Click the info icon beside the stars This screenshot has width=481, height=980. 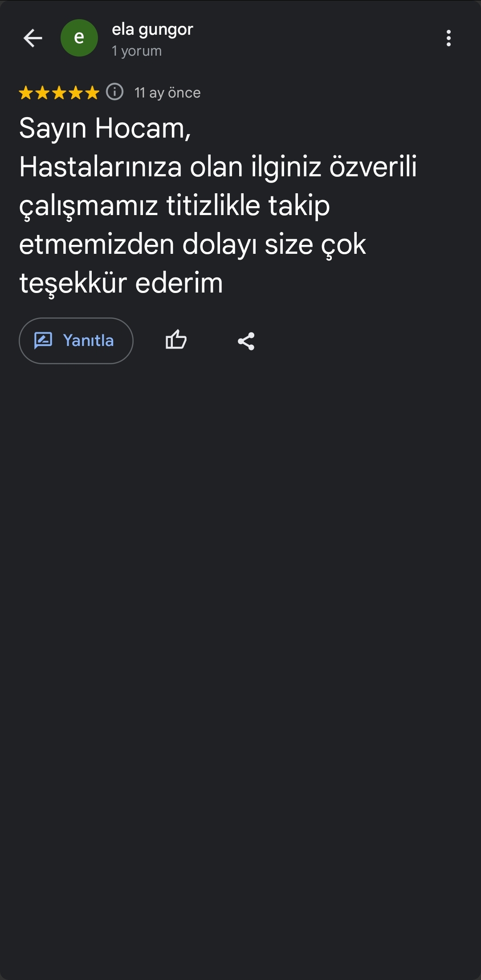point(115,92)
